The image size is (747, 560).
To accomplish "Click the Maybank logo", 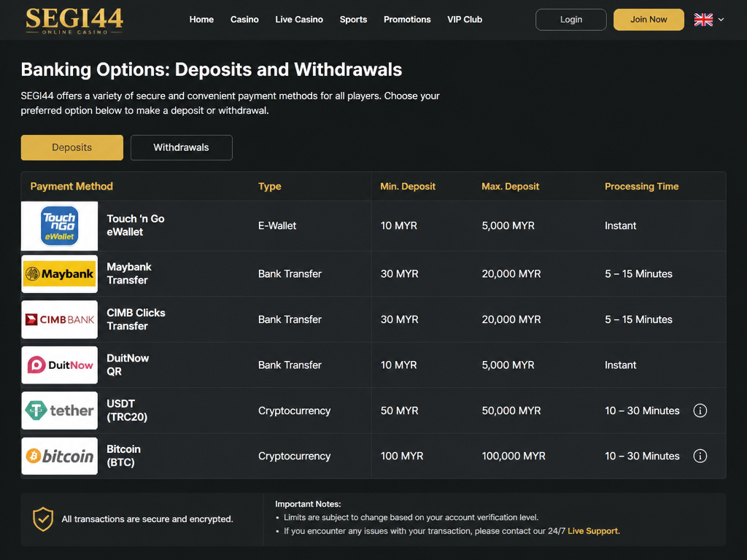I will pyautogui.click(x=60, y=274).
